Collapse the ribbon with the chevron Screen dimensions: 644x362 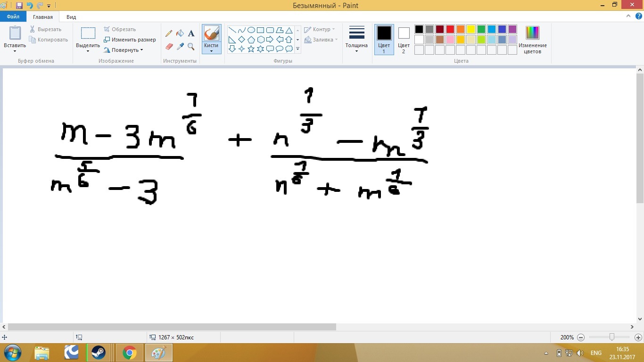[627, 16]
